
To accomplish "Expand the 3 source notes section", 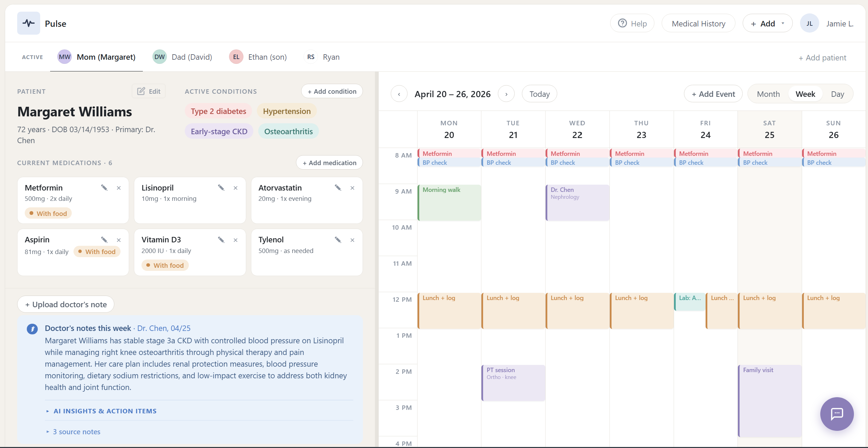I will tap(76, 432).
